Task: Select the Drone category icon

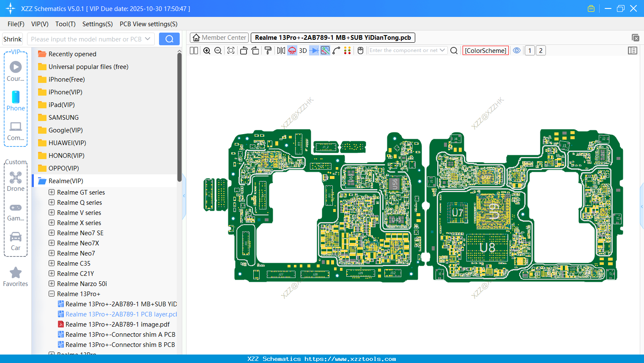Action: point(16,181)
